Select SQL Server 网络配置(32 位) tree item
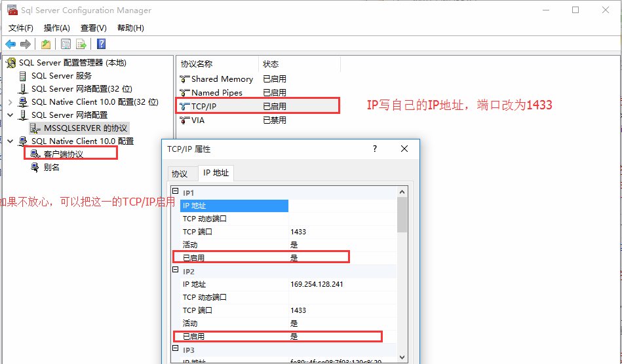 (x=82, y=89)
